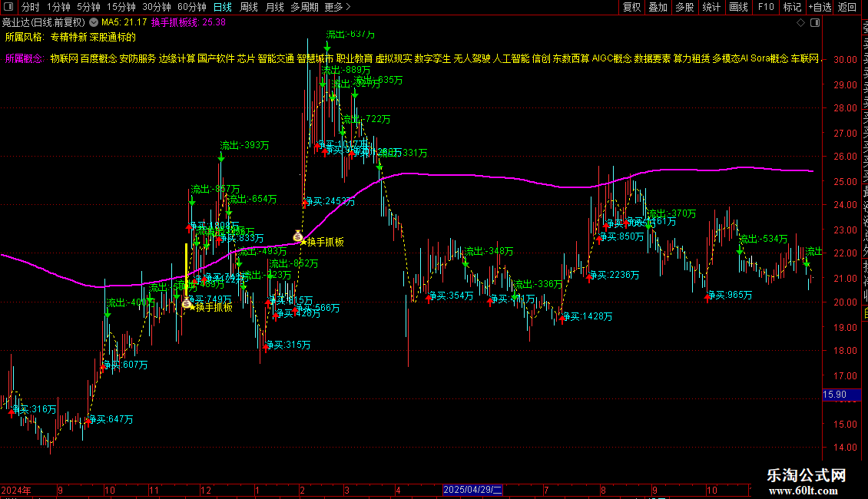Toggle the right side panel icon
The height and width of the screenshot is (499, 868).
(815, 23)
